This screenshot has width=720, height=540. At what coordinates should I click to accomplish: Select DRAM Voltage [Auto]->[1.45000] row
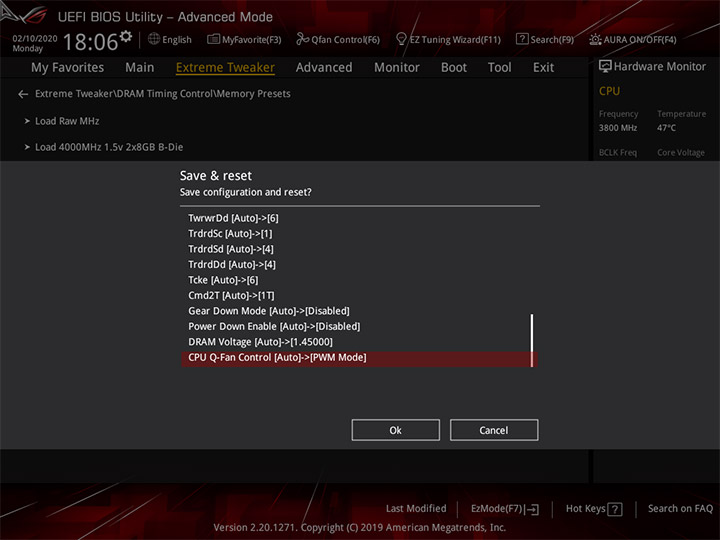[x=360, y=342]
